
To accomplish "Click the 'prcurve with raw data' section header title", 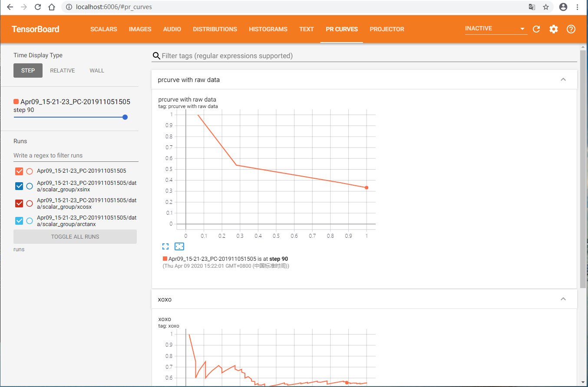I will (189, 80).
